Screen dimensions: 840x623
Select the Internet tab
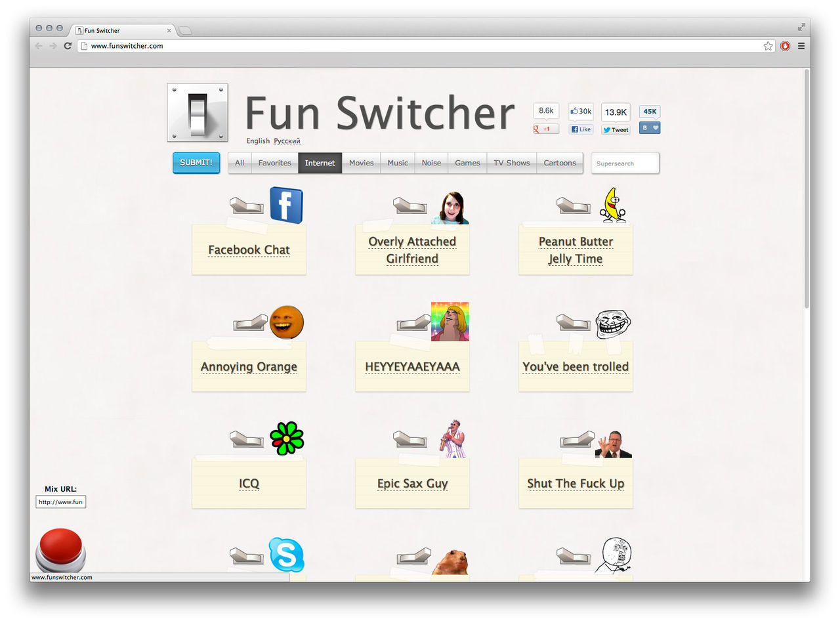(x=320, y=163)
